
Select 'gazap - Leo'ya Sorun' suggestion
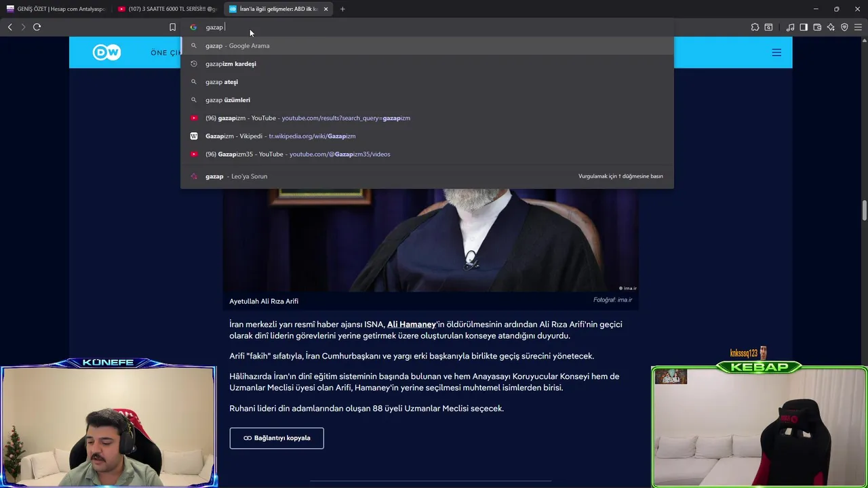(x=427, y=176)
